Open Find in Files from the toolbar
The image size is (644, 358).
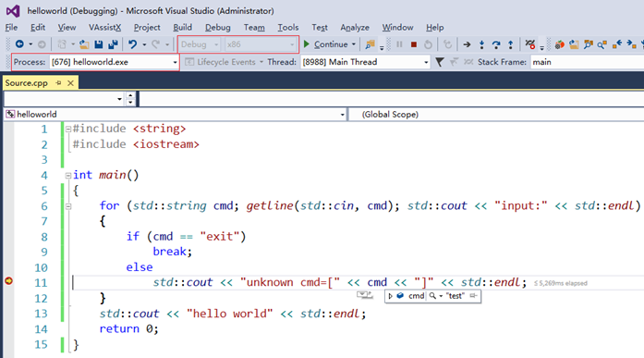[371, 44]
